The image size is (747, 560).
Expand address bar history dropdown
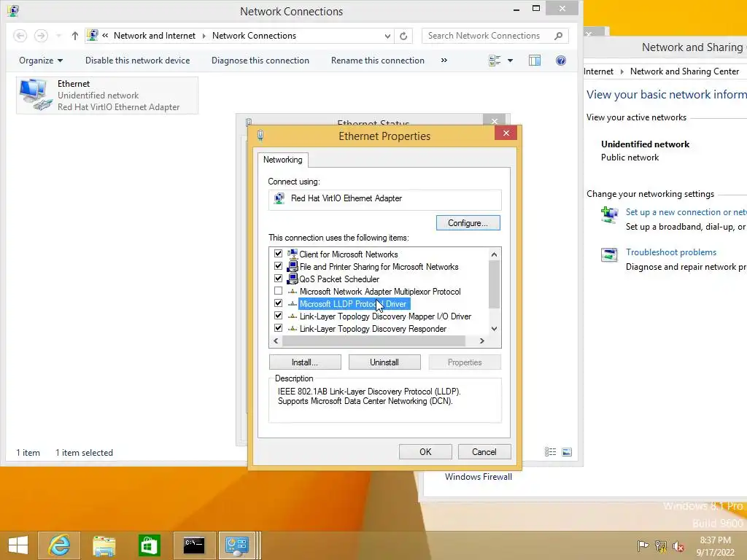387,36
